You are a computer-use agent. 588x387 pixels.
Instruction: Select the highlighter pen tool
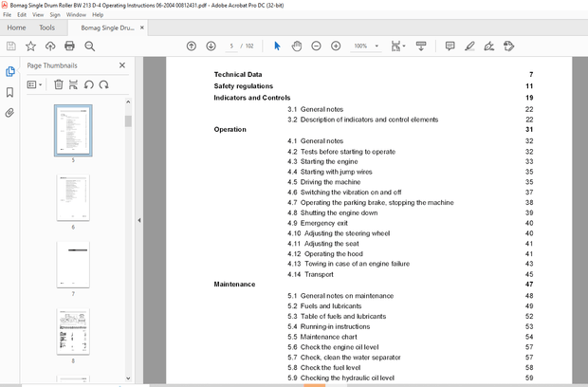469,46
